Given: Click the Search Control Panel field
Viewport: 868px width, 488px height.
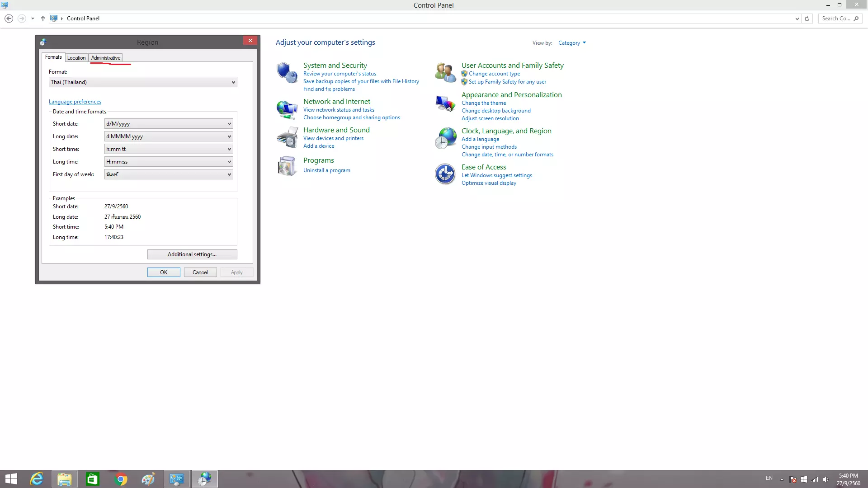Looking at the screenshot, I should click(836, 19).
